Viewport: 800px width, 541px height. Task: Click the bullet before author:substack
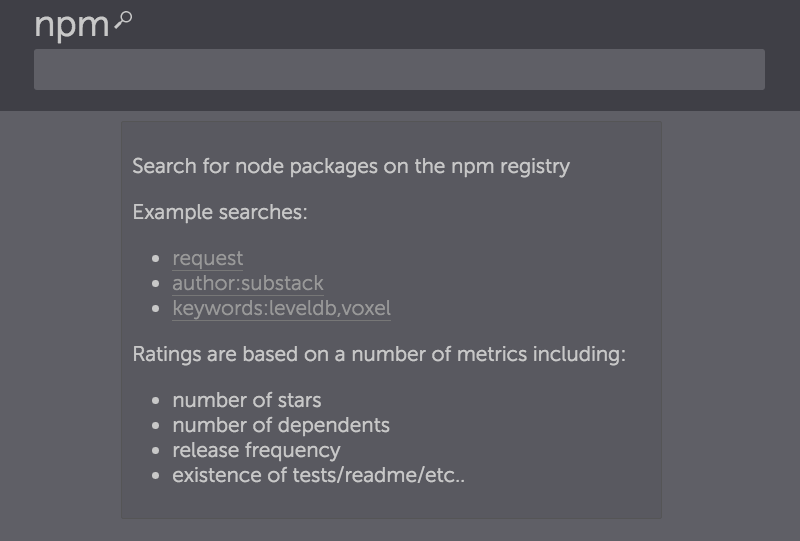point(155,284)
